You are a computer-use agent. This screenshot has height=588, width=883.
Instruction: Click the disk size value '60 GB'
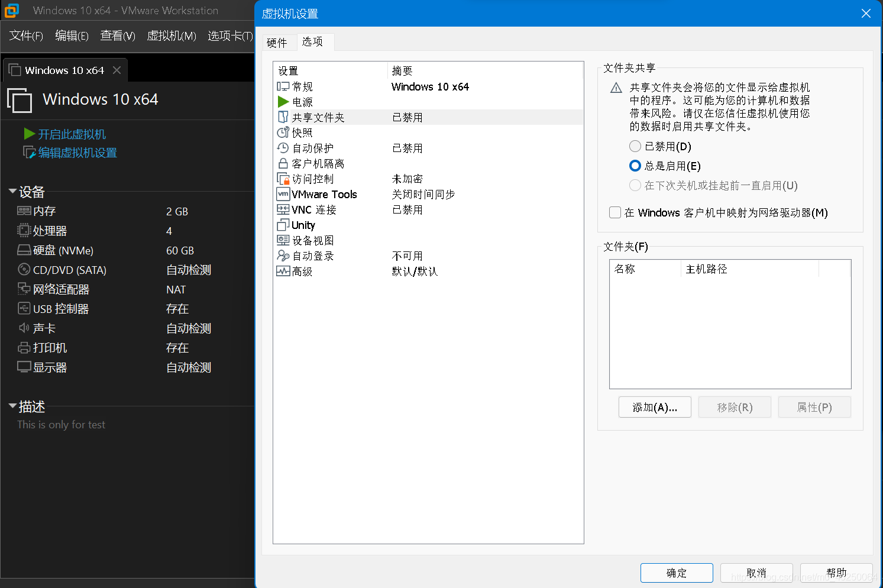coord(180,250)
